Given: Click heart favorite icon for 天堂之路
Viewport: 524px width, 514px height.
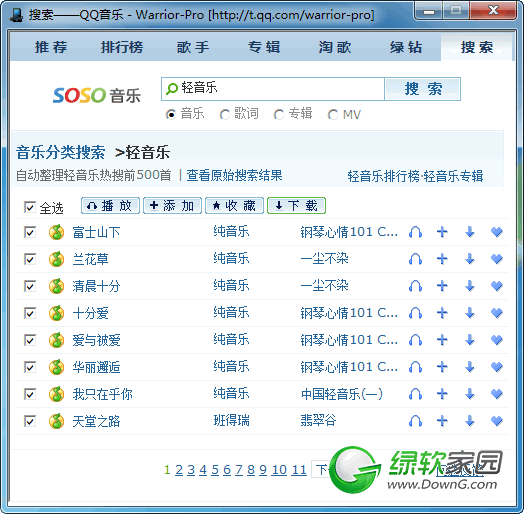Looking at the screenshot, I should click(497, 421).
